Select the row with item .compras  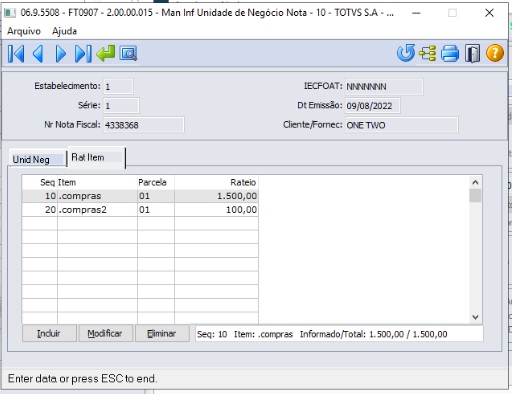coord(140,196)
